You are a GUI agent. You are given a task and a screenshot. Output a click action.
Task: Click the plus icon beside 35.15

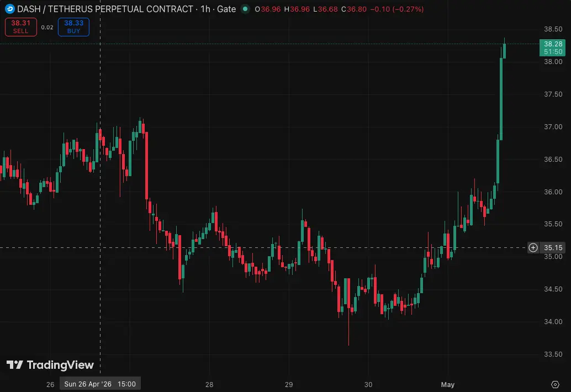tap(533, 247)
